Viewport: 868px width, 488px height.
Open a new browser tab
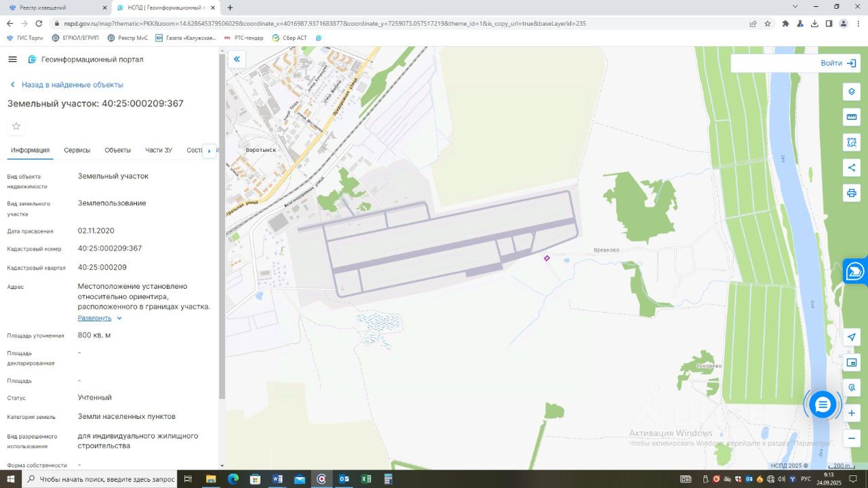click(230, 7)
